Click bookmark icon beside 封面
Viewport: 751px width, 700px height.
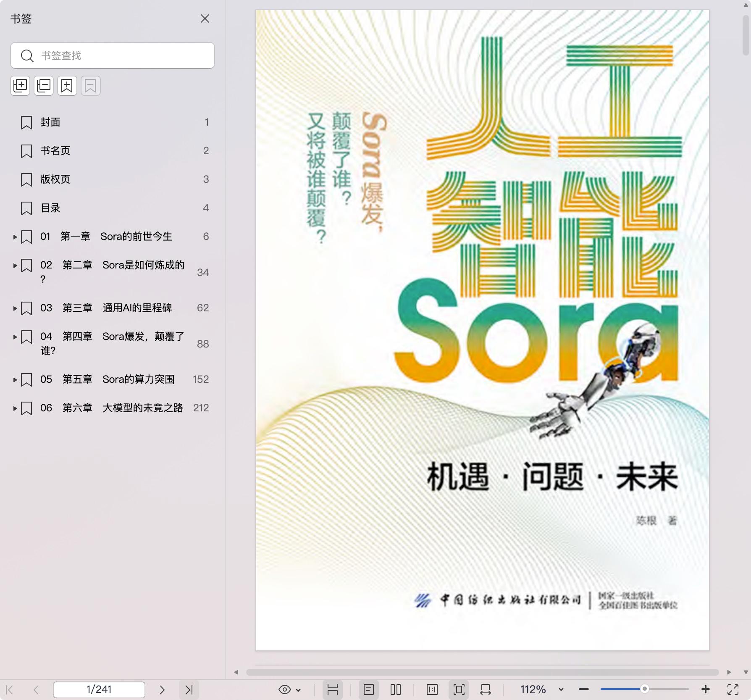click(26, 123)
